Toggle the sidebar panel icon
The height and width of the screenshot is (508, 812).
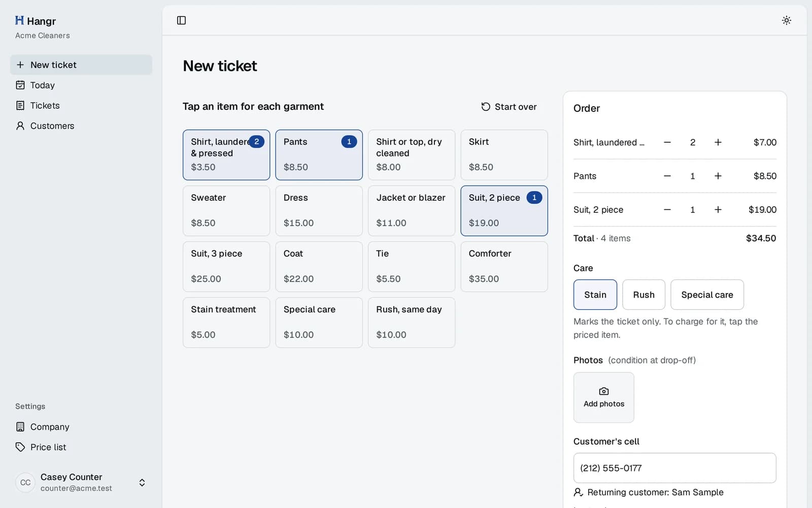click(x=181, y=20)
